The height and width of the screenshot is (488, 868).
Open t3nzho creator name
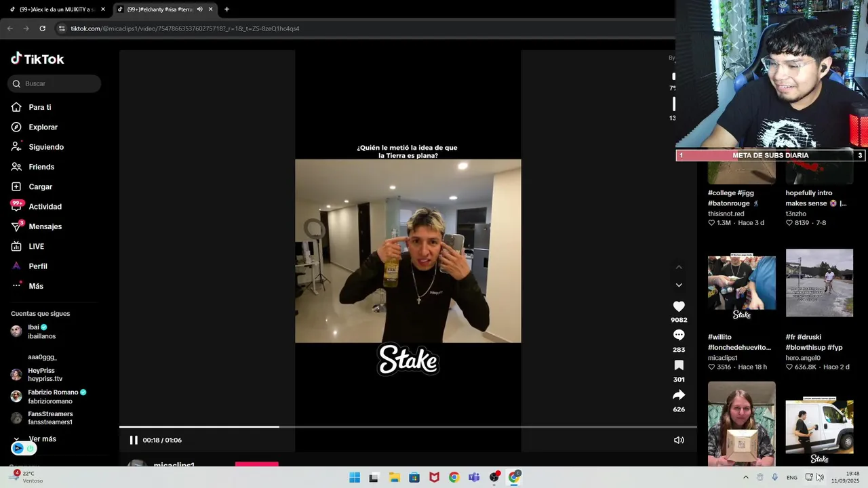[796, 213]
